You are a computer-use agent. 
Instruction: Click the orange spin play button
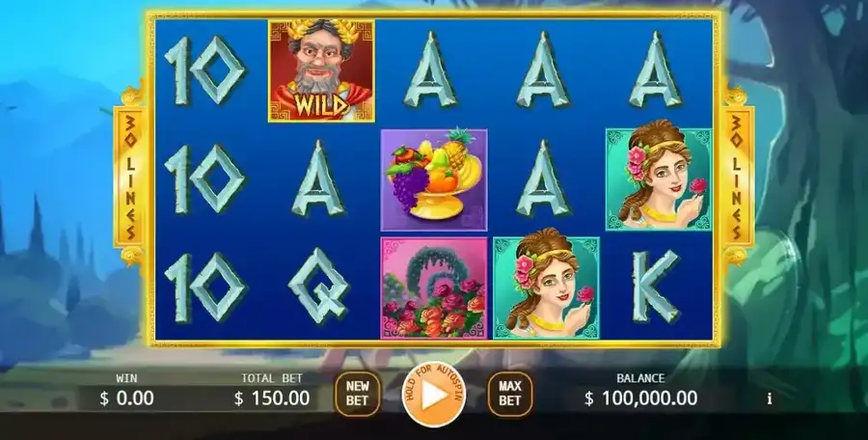[433, 394]
